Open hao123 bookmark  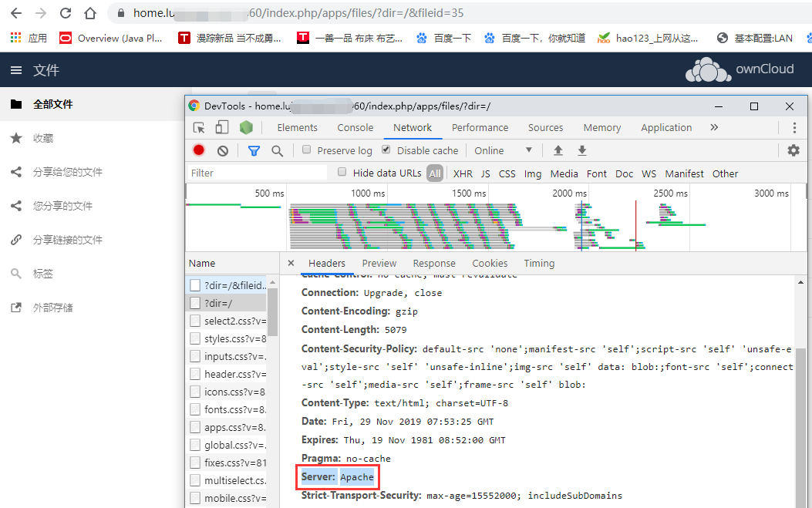pos(648,38)
